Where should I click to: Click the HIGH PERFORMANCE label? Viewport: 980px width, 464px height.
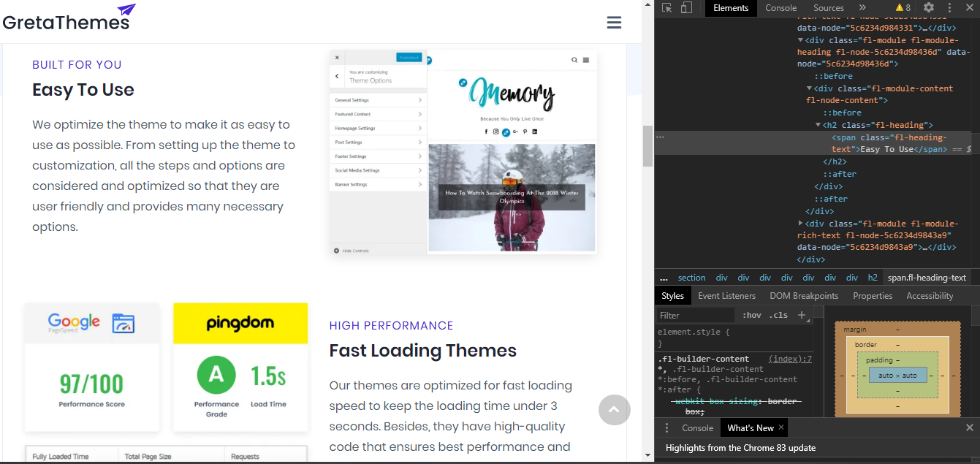391,326
